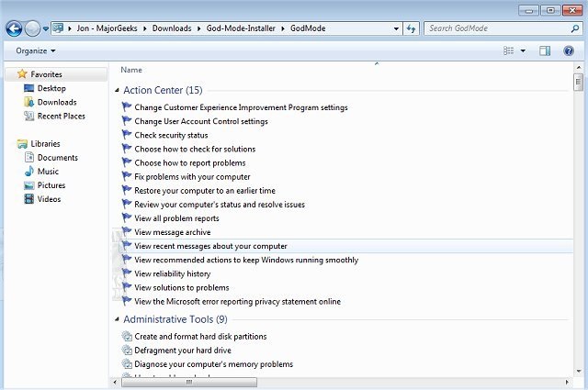
Task: Change the view with the view icon
Action: (x=508, y=50)
